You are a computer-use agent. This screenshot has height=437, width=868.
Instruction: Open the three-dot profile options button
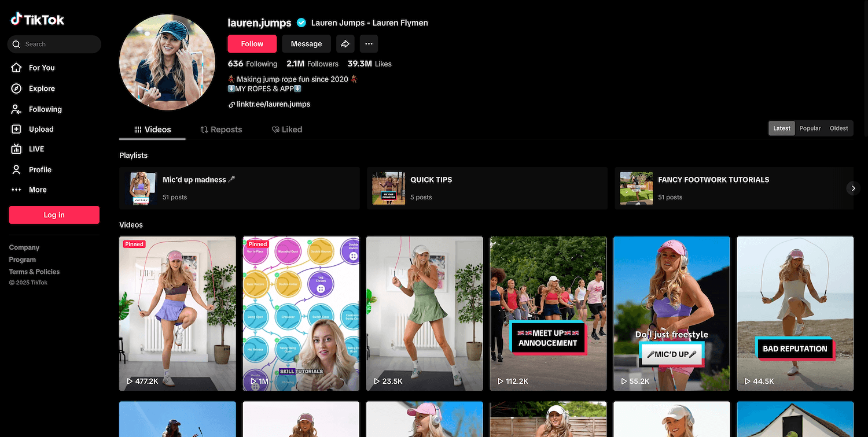(x=369, y=44)
